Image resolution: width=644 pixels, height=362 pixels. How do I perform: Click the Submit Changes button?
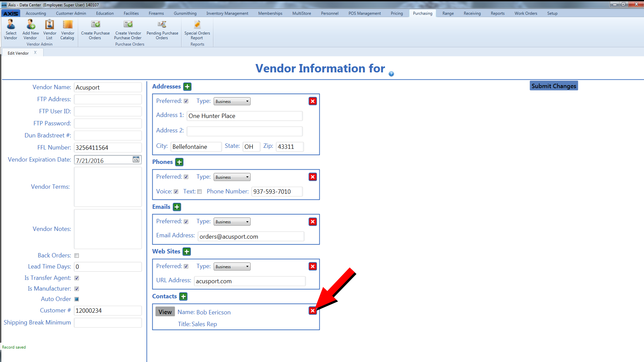(554, 86)
